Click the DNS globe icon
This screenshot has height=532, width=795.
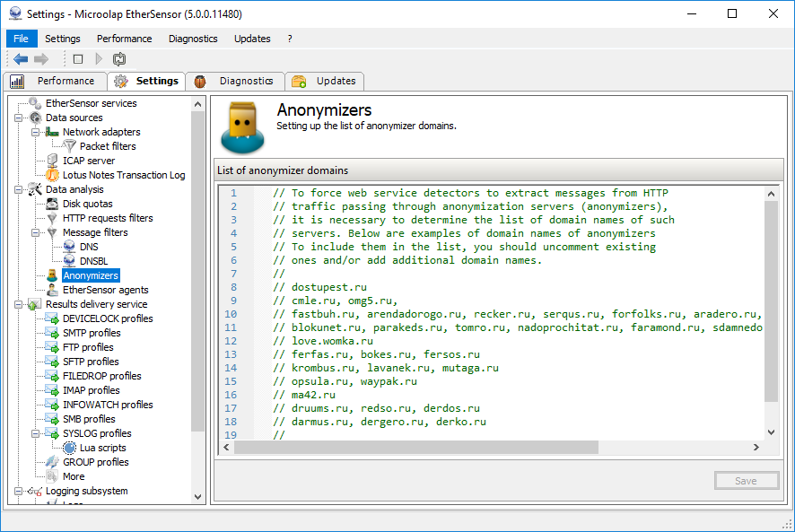(69, 247)
